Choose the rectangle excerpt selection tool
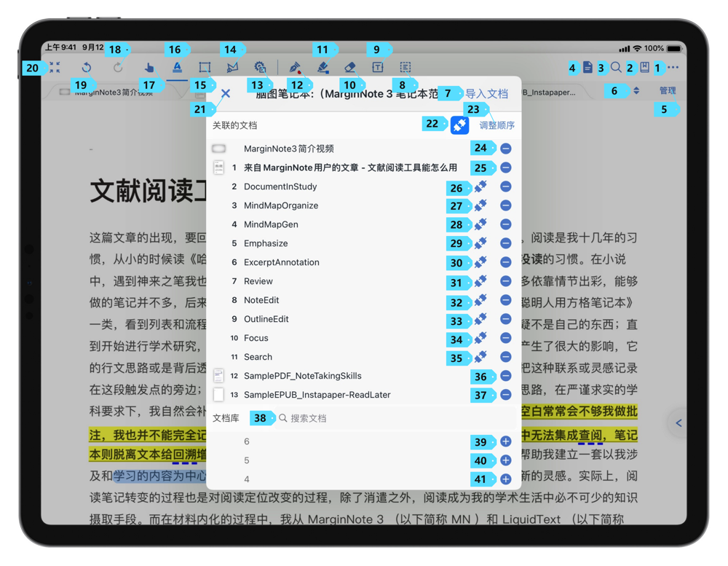 (x=205, y=67)
